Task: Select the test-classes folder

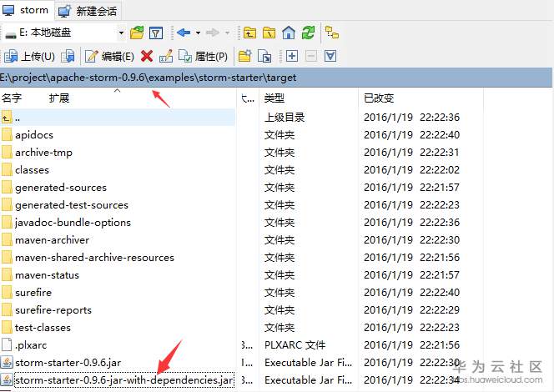Action: tap(43, 328)
